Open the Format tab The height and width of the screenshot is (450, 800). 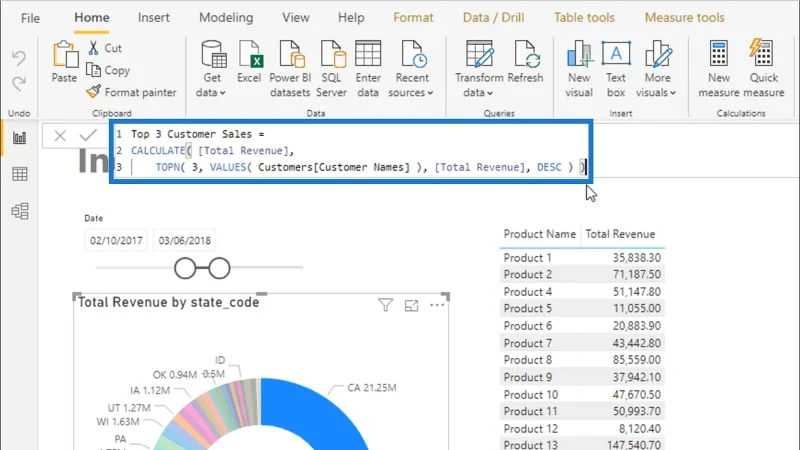(x=413, y=17)
